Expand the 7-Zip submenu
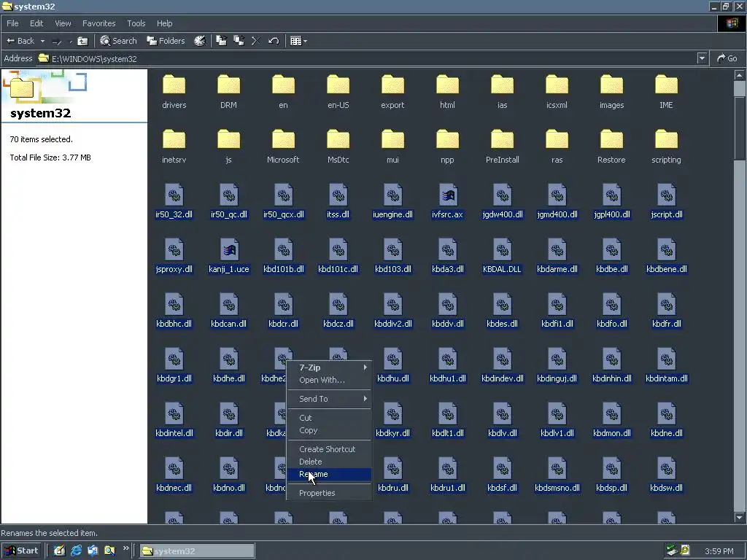747x560 pixels. click(x=329, y=367)
